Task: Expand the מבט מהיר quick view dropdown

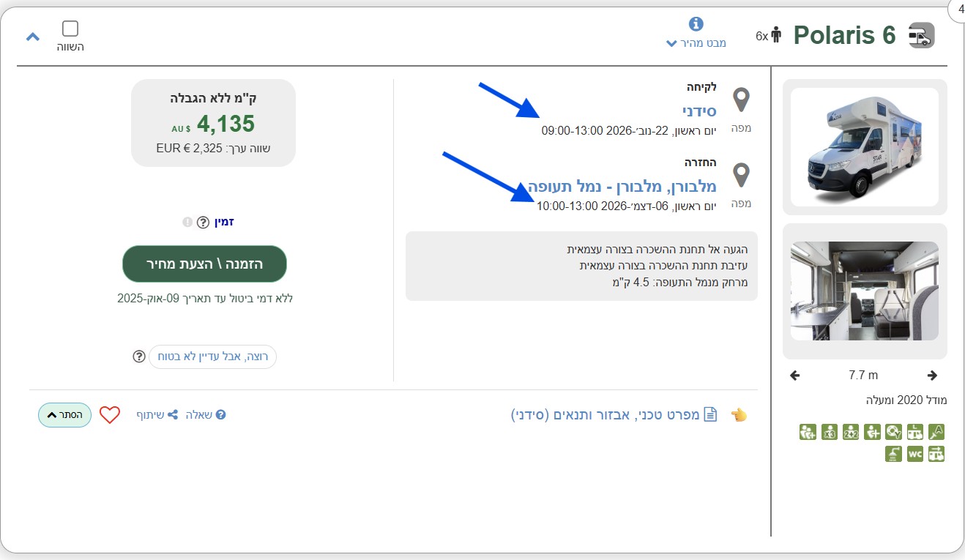Action: [x=696, y=43]
